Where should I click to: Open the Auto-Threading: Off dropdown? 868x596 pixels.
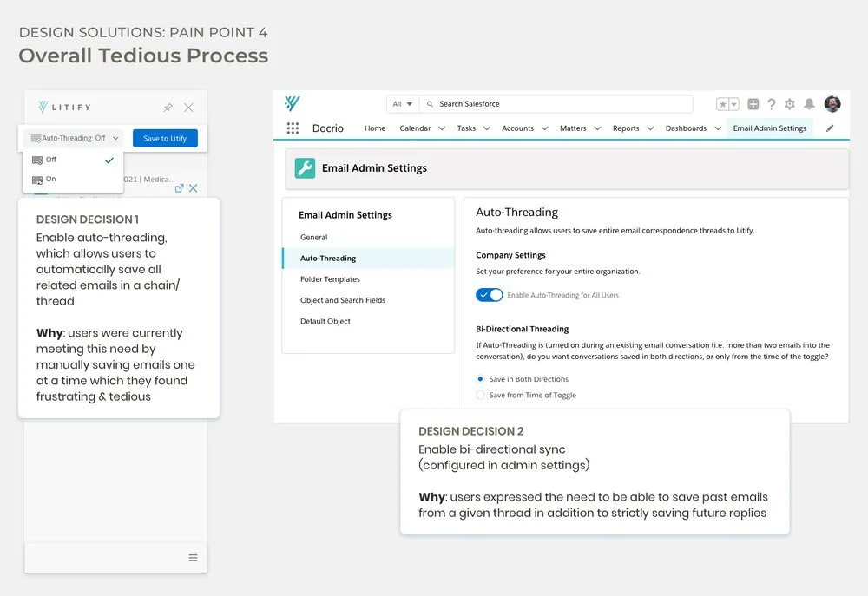click(x=75, y=138)
